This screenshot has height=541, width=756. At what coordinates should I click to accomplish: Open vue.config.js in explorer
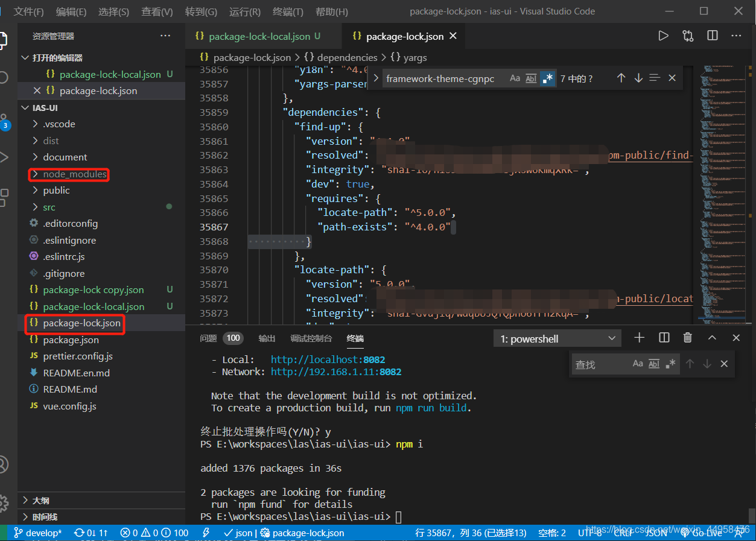[69, 406]
